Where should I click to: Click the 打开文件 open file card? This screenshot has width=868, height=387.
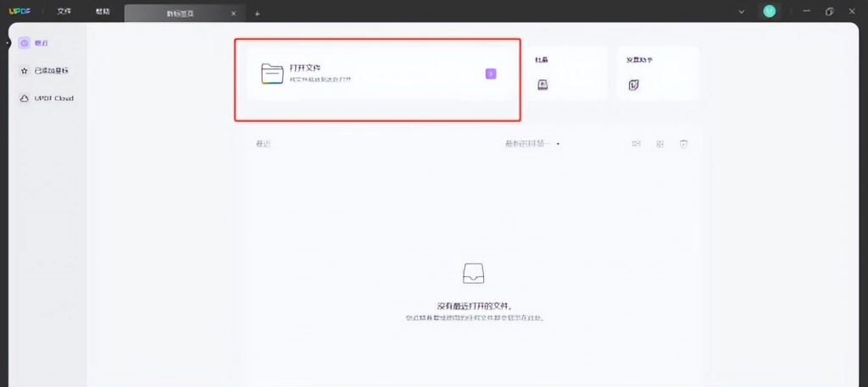click(x=378, y=73)
